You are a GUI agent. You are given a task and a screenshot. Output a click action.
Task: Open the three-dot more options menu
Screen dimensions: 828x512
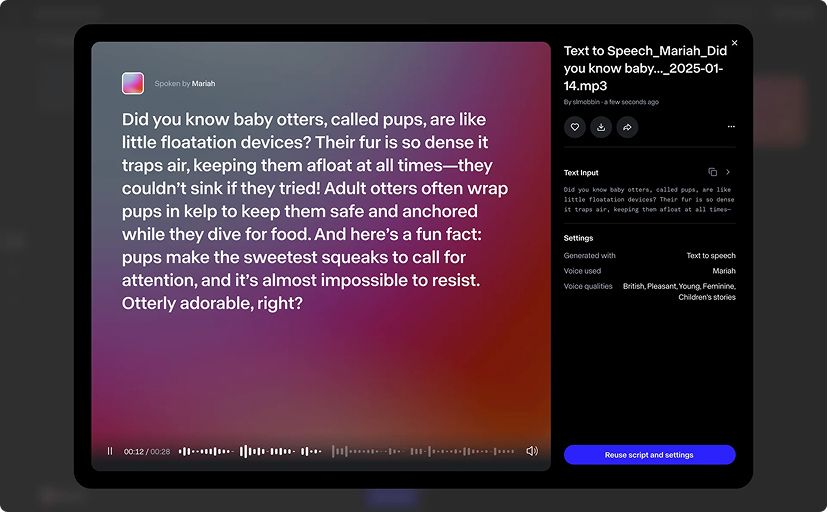point(731,127)
